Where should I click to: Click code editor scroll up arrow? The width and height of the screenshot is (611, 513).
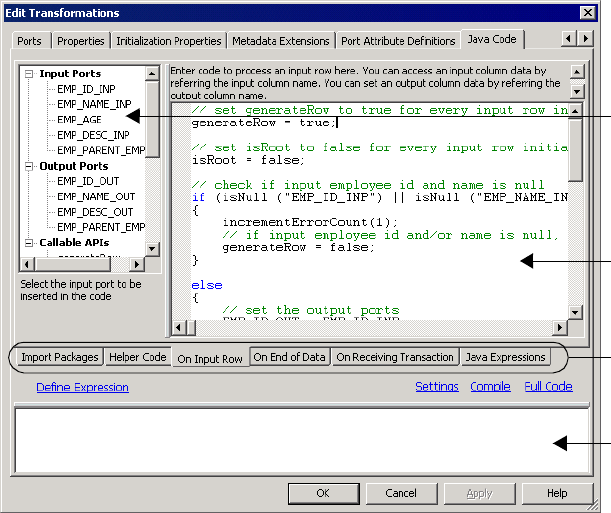pyautogui.click(x=575, y=111)
